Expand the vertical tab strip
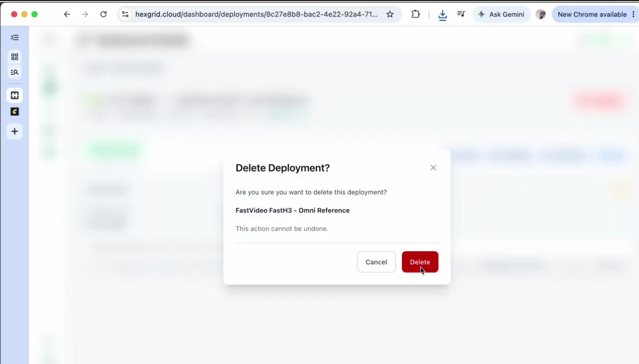This screenshot has width=639, height=364. [x=15, y=38]
